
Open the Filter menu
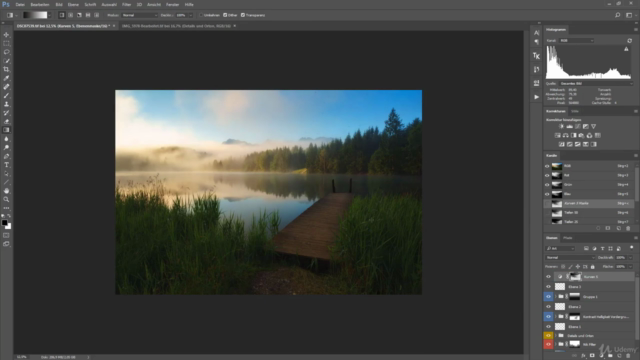pos(127,4)
